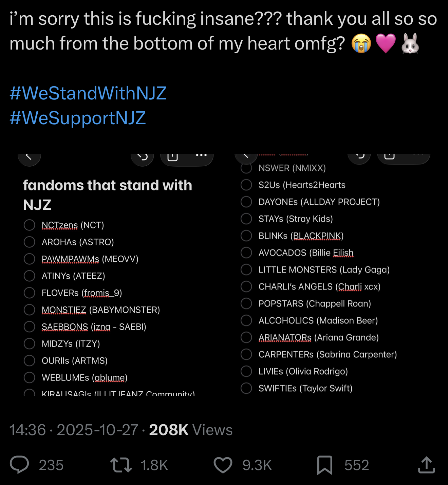Screen dimensions: 448x485
Task: Like the tweet with heart icon
Action: [223, 465]
